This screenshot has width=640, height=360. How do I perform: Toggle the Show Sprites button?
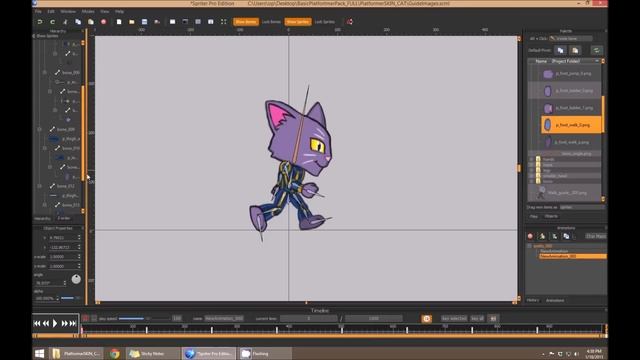point(298,22)
